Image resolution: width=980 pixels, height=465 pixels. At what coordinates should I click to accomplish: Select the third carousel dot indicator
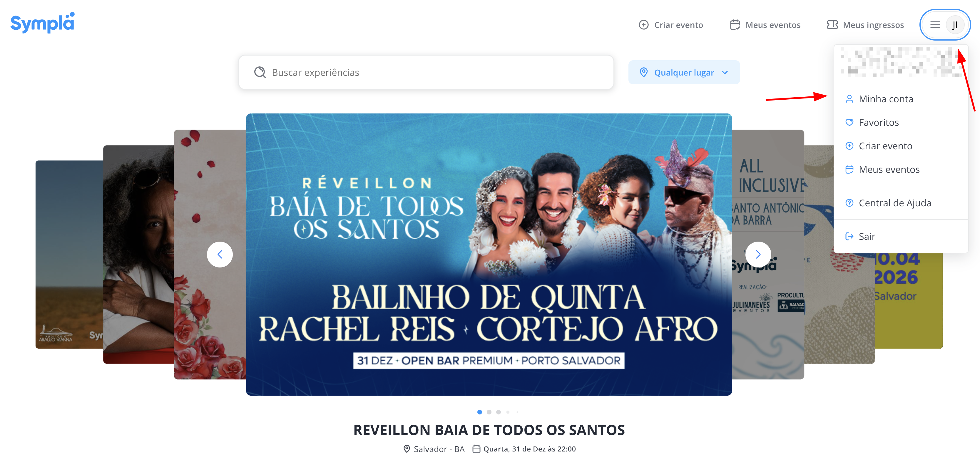tap(498, 412)
